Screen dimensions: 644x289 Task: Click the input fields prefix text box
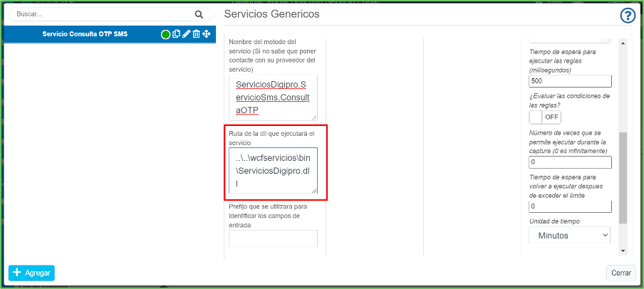coord(273,238)
